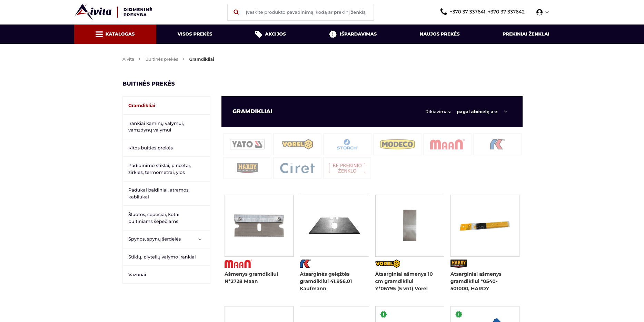644x322 pixels.
Task: Click Hardy logo under fourth product
Action: click(458, 263)
